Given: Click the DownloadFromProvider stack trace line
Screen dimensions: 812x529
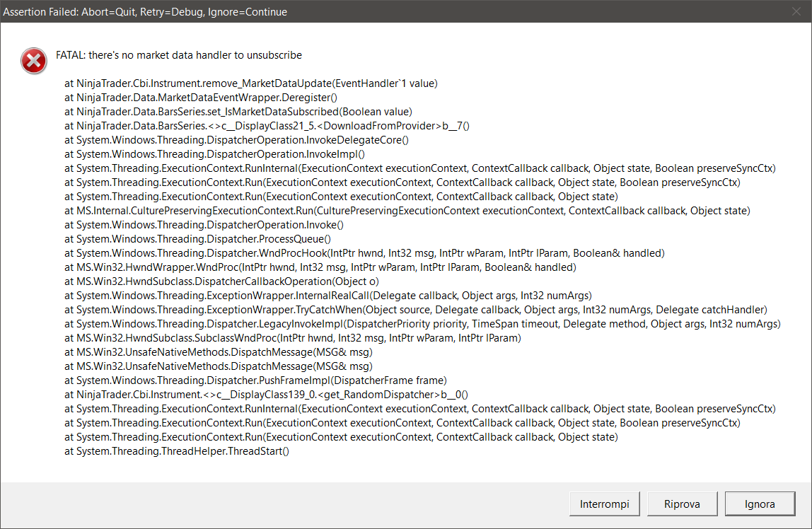Looking at the screenshot, I should pyautogui.click(x=267, y=126).
